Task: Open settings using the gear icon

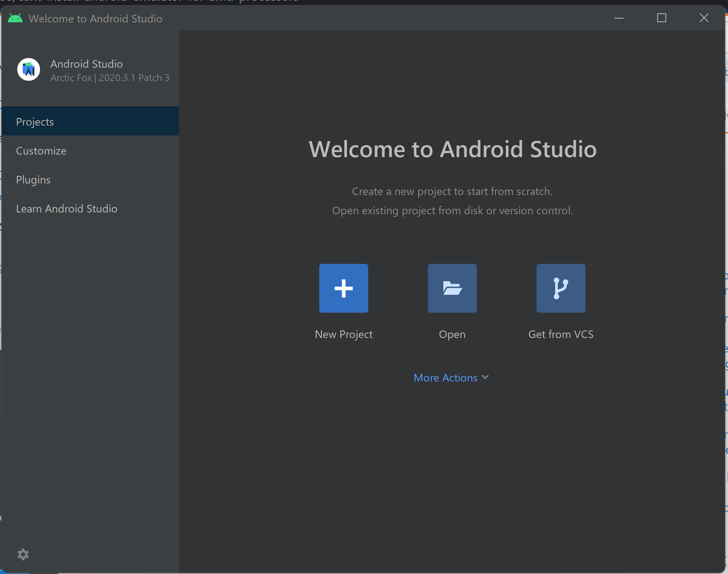Action: pyautogui.click(x=23, y=554)
